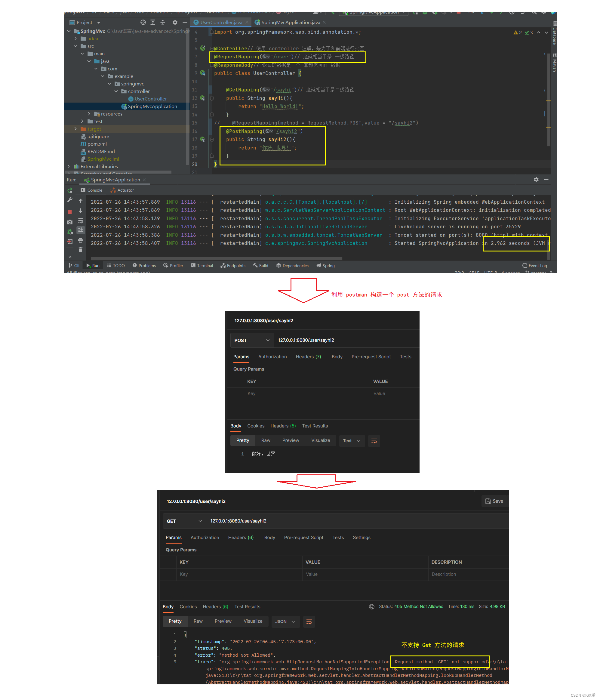Rerun the SpringMvcApplication configuration
600x700 pixels.
tap(69, 190)
